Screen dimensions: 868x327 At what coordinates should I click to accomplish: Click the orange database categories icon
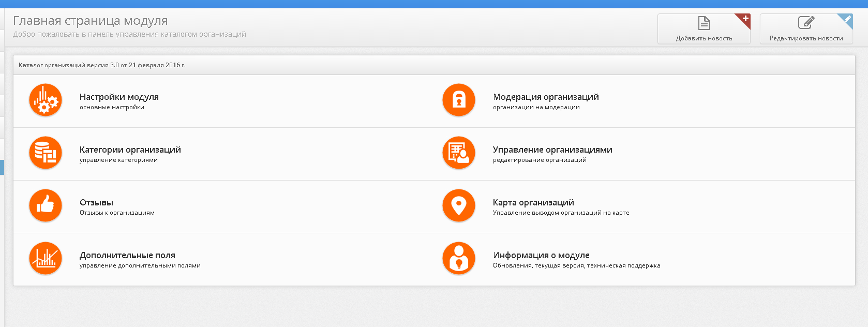click(x=46, y=153)
